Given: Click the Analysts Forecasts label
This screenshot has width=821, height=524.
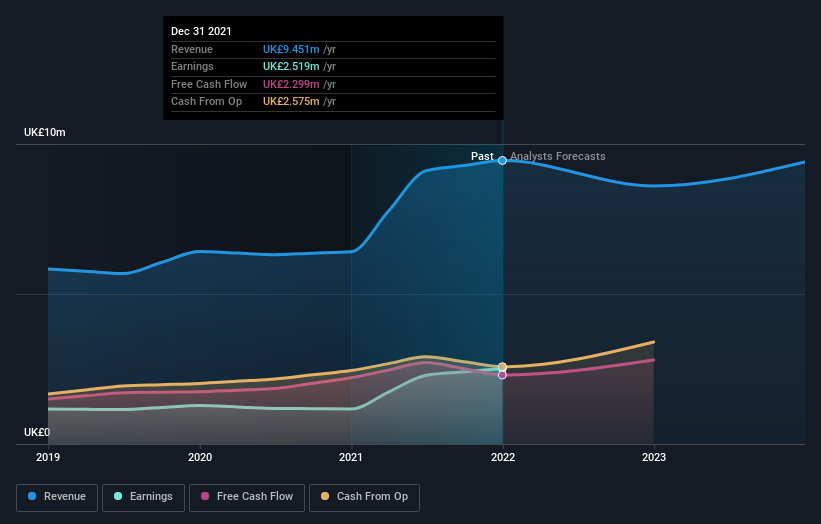Looking at the screenshot, I should [x=558, y=156].
